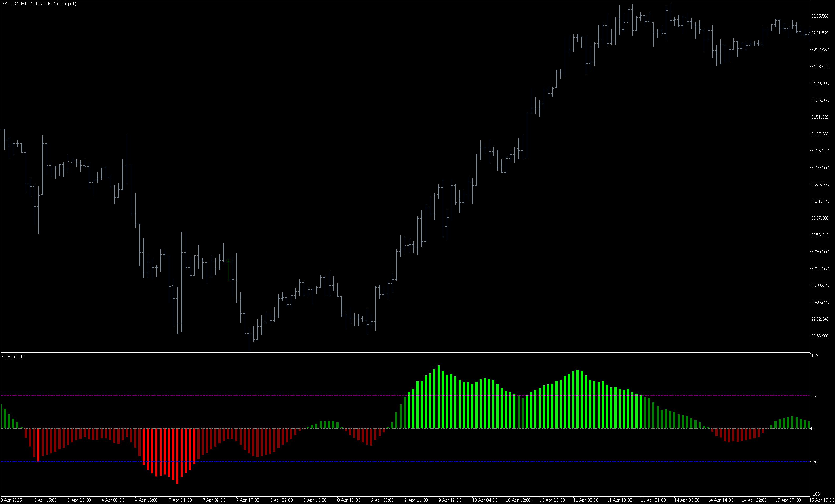This screenshot has width=835, height=504.
Task: Click the time label 14 Apr 06:00
Action: [x=687, y=500]
